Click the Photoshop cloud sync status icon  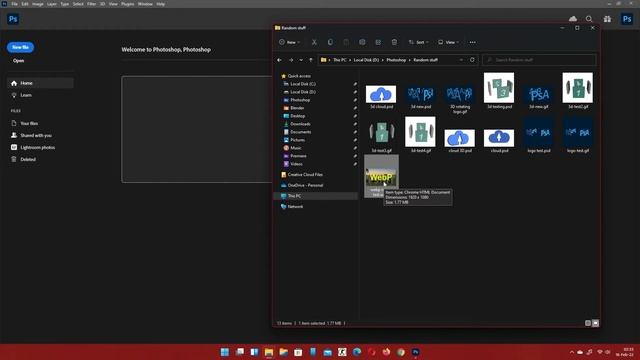coord(573,19)
